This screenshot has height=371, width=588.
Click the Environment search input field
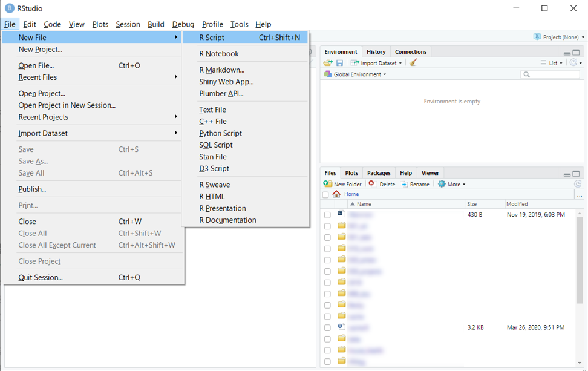click(550, 74)
